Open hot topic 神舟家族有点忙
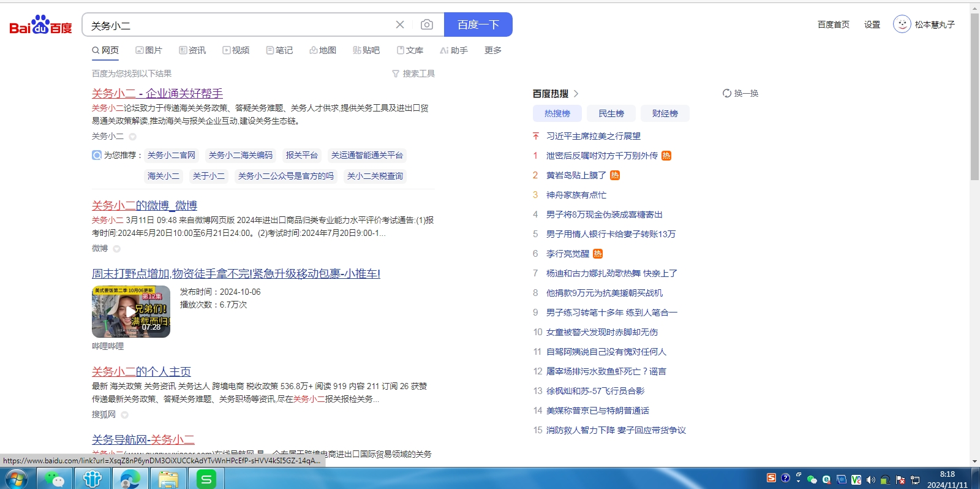The height and width of the screenshot is (489, 980). coord(576,195)
